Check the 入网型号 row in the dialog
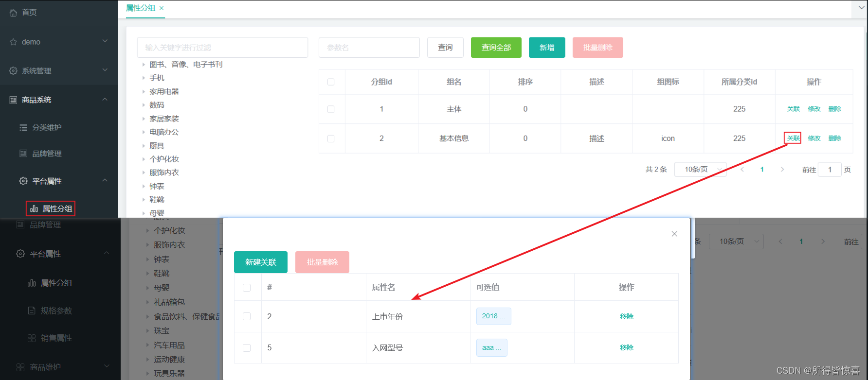The height and width of the screenshot is (380, 868). click(247, 348)
